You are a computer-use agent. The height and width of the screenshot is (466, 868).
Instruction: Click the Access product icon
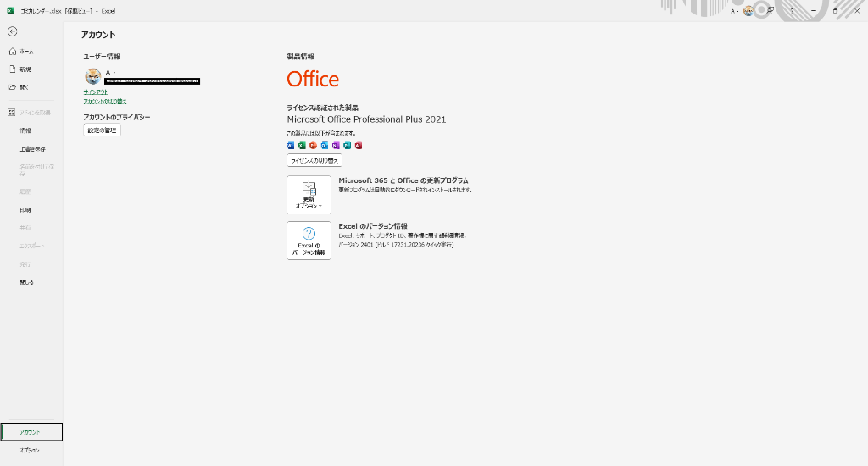pyautogui.click(x=359, y=146)
